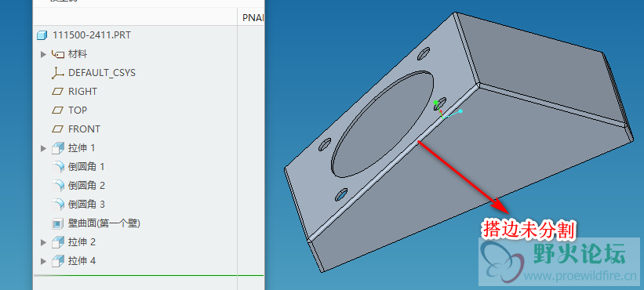This screenshot has height=290, width=644.
Task: Expand the 材料 tree node
Action: pos(44,54)
